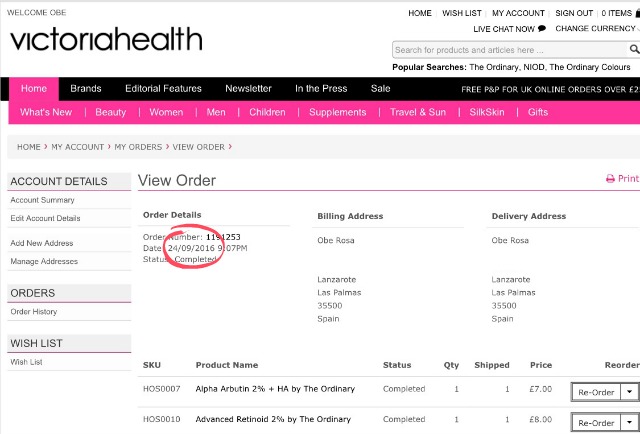Click MY ORDERS breadcrumb
This screenshot has height=434, width=640.
coord(138,147)
